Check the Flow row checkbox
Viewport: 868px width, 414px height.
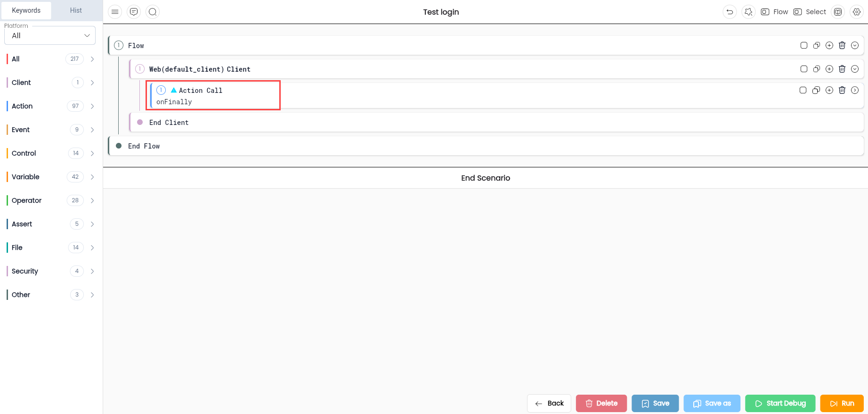[804, 45]
